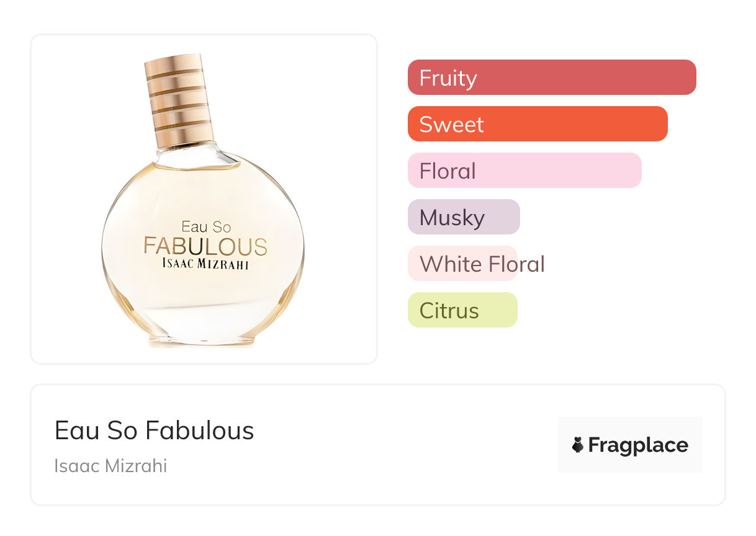Open the Isaac Mizrahi brand name below title

pyautogui.click(x=110, y=465)
